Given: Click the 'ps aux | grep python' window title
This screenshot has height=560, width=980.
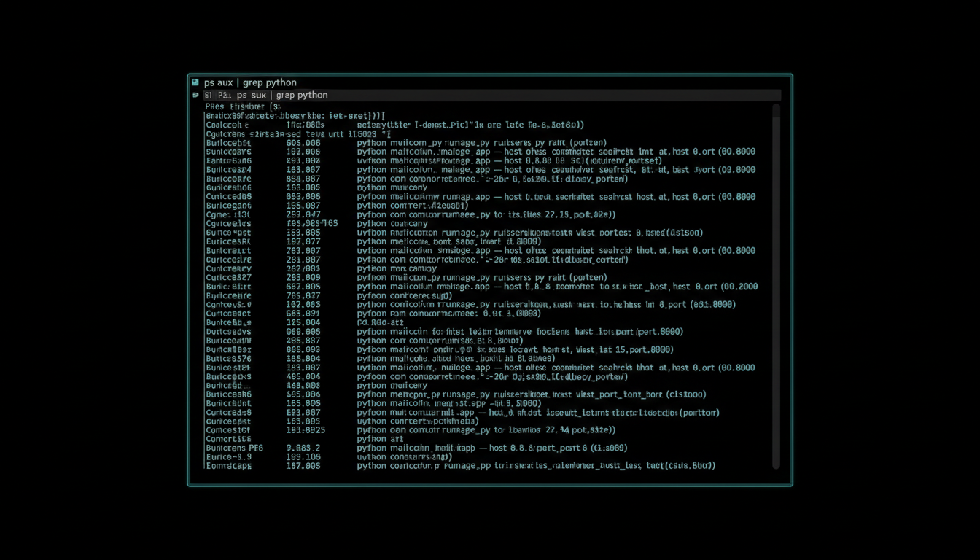Looking at the screenshot, I should [x=250, y=82].
